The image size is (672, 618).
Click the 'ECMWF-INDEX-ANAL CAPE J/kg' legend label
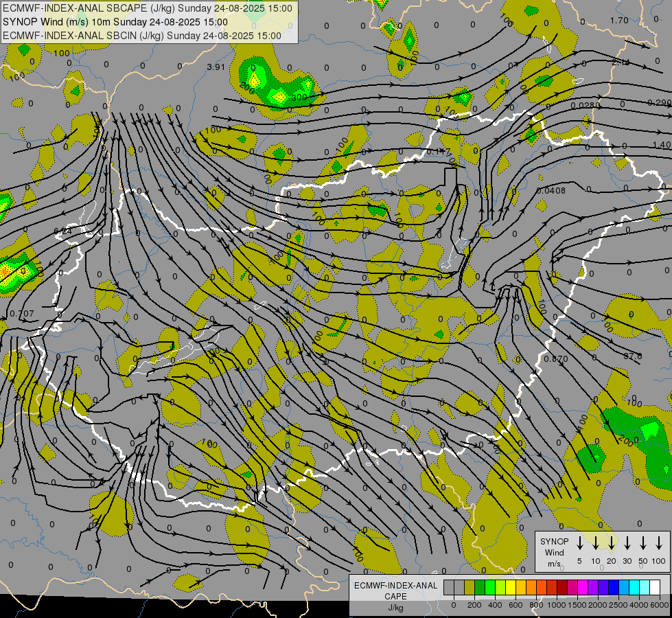[x=395, y=596]
